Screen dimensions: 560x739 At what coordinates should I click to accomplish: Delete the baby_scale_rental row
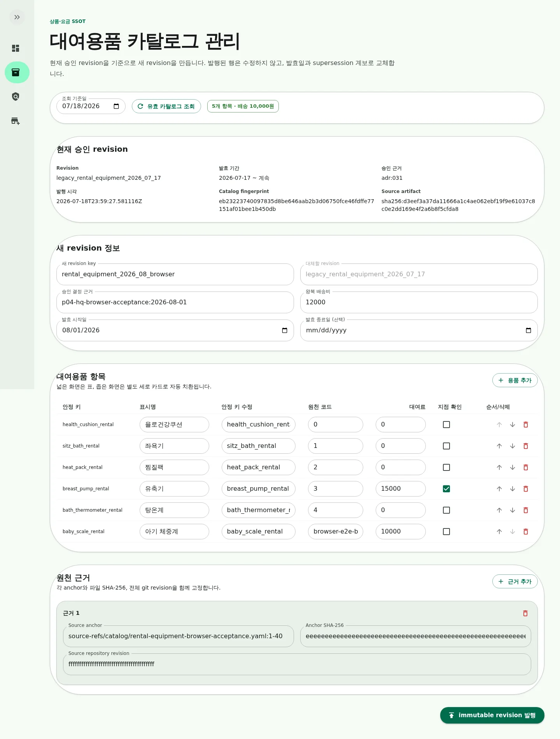(x=526, y=532)
